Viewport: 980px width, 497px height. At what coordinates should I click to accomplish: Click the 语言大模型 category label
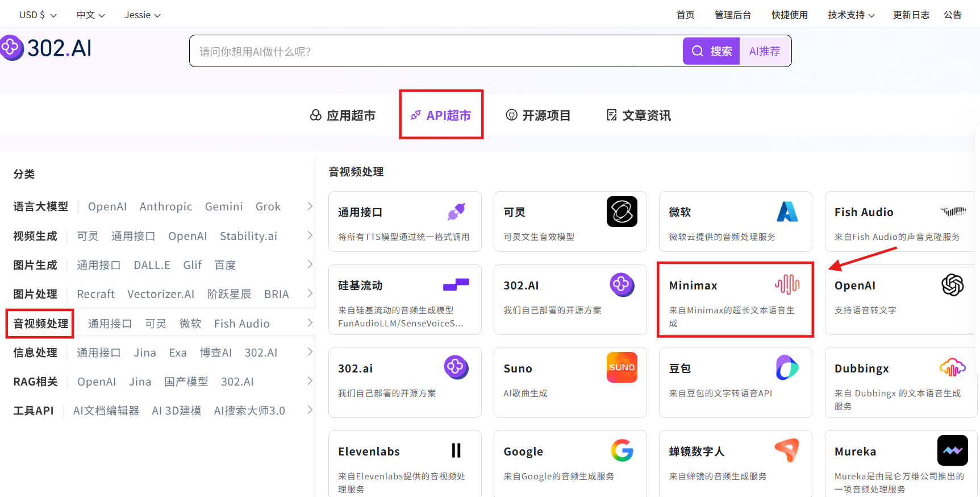click(41, 206)
